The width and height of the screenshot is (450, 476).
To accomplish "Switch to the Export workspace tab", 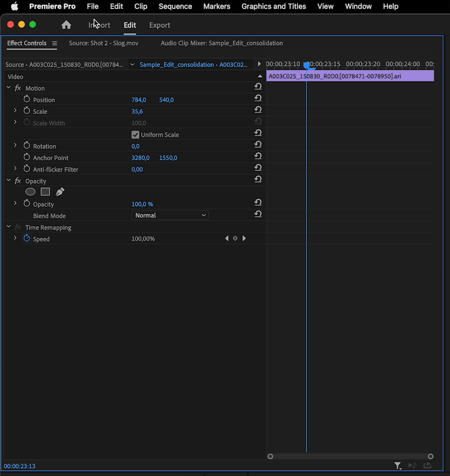I will click(x=159, y=25).
